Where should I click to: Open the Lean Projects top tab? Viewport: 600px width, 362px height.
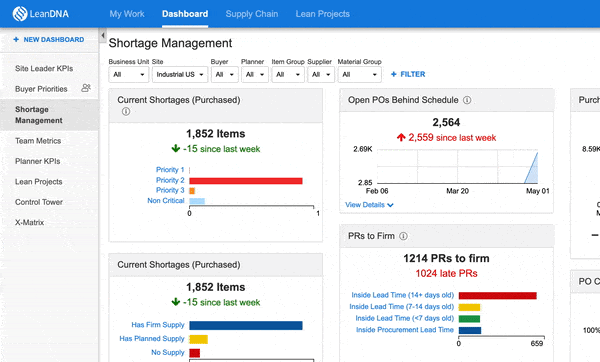click(323, 14)
